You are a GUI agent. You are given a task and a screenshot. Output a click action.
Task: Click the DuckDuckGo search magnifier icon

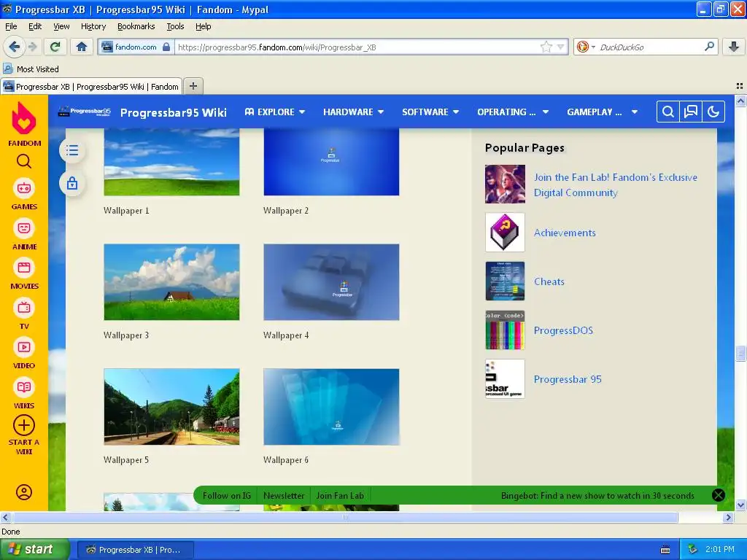click(709, 47)
